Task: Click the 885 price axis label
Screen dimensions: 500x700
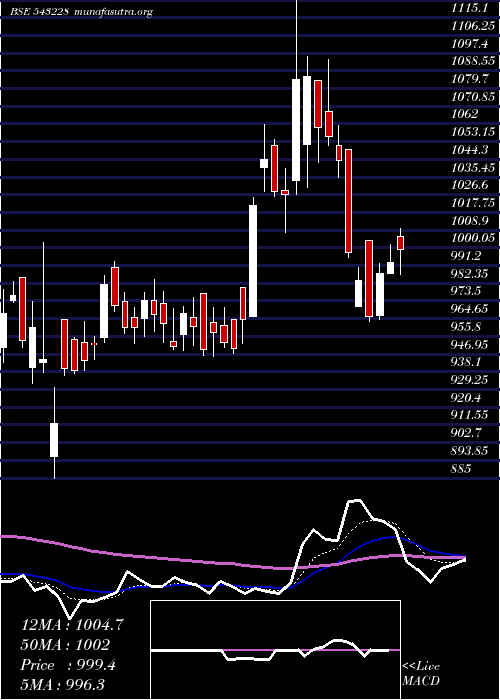Action: click(x=461, y=468)
